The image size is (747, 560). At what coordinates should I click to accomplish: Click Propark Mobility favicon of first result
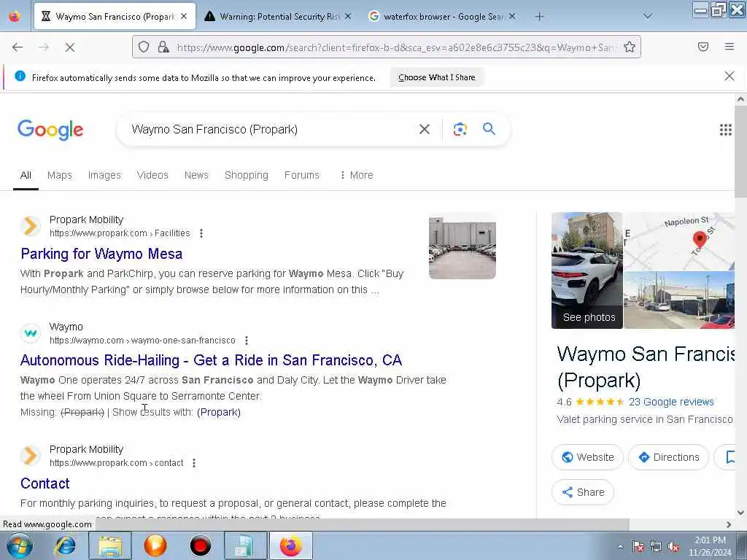[31, 226]
